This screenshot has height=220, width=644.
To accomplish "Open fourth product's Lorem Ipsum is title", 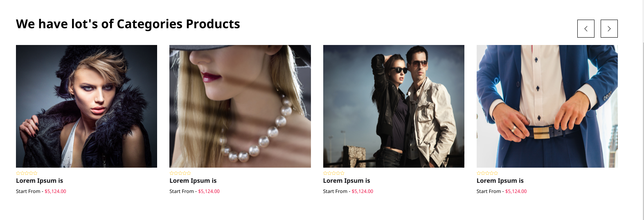I will pos(500,181).
